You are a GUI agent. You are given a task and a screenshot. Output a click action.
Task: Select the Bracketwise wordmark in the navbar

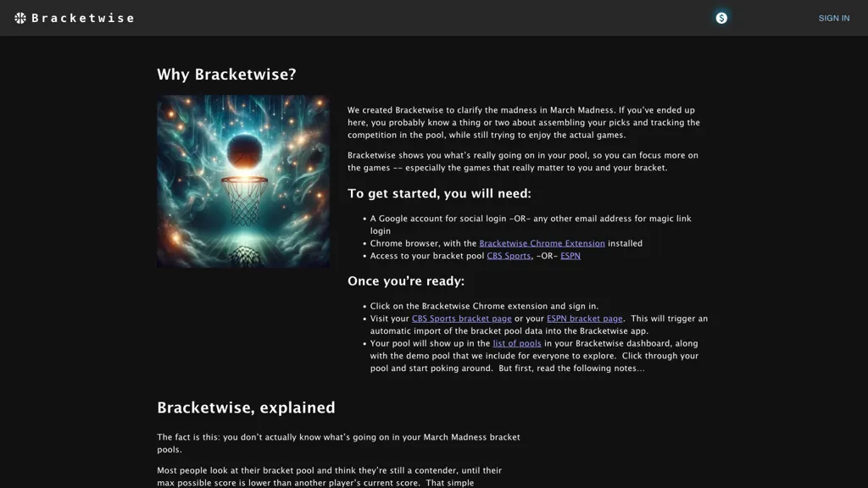(x=81, y=17)
